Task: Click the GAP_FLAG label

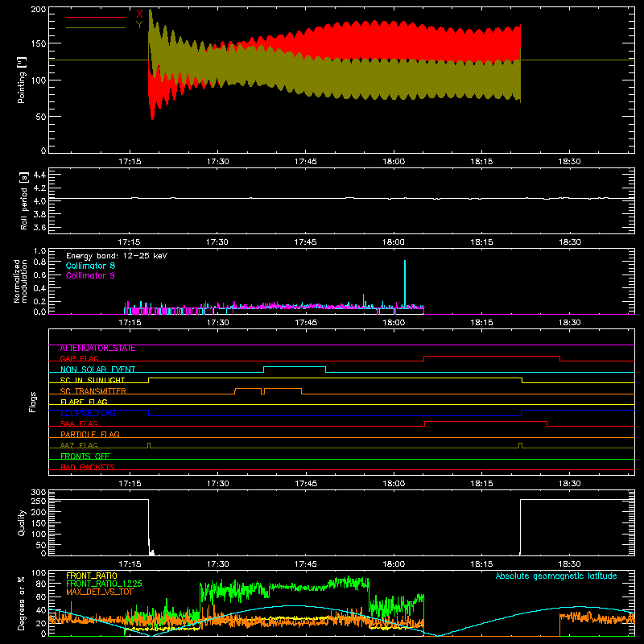Action: point(79,358)
